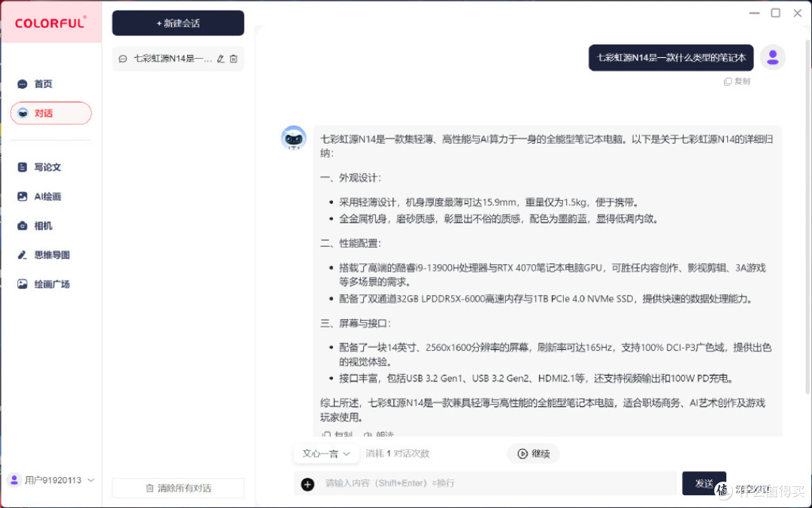Minimize the application window
812x508 pixels.
(x=754, y=13)
